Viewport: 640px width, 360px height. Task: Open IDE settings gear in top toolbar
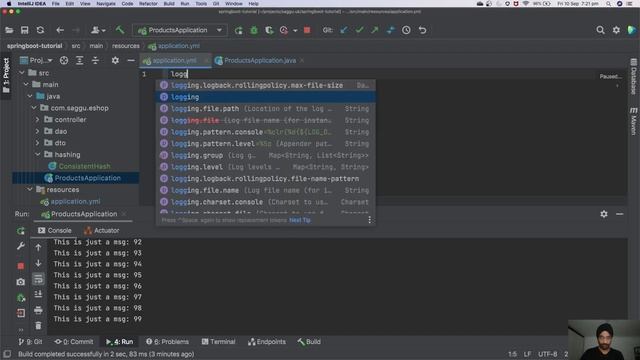[x=616, y=30]
